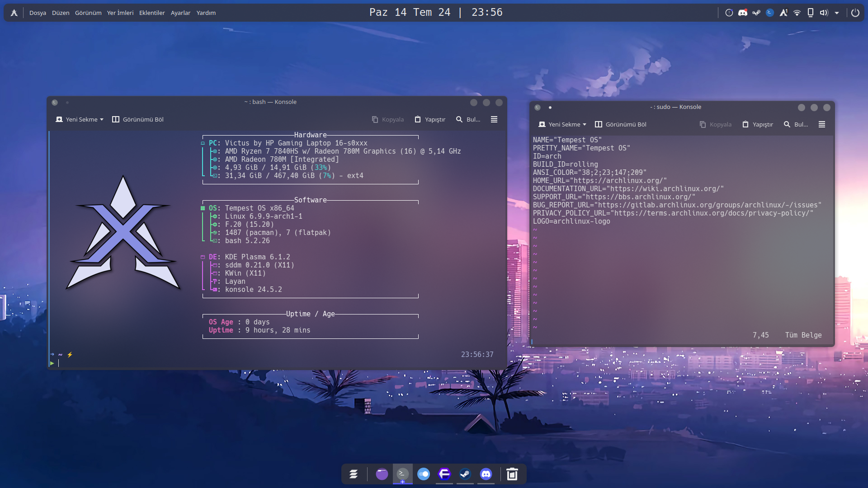This screenshot has height=488, width=868.
Task: Open the Görünüm menu
Action: (88, 13)
